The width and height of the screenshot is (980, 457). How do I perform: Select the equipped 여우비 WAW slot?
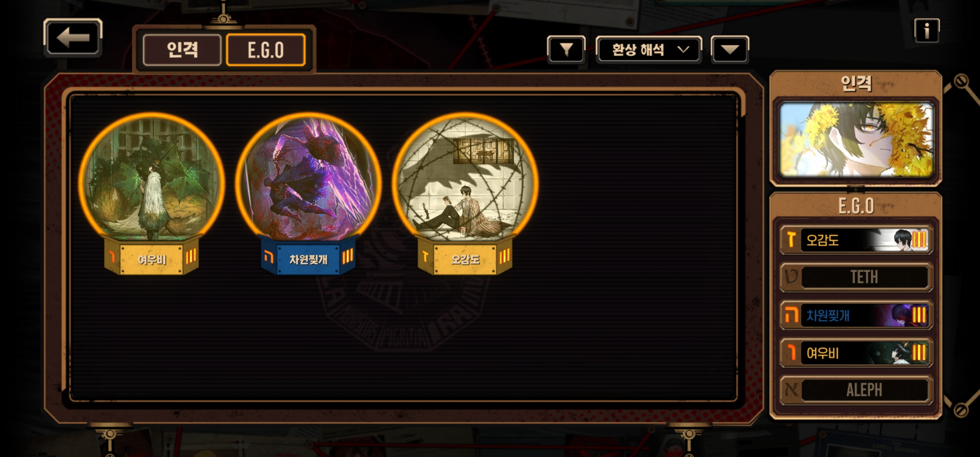[x=856, y=352]
